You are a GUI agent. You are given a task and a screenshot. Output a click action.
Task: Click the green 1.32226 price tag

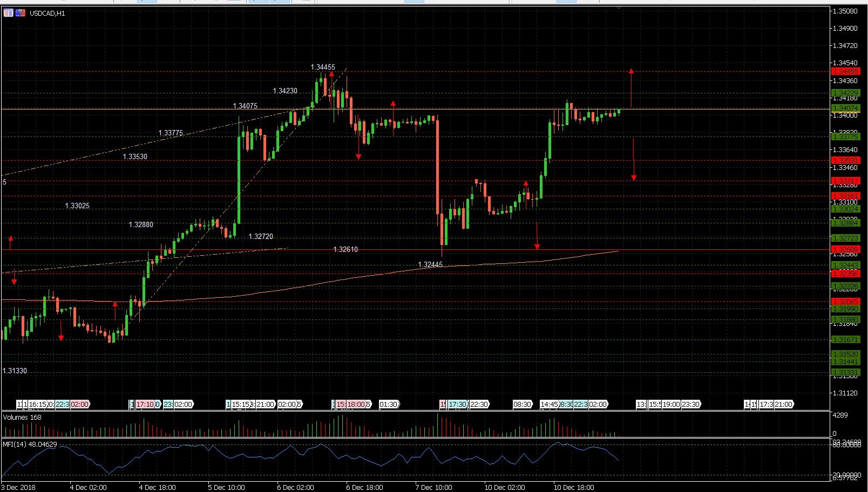tap(846, 286)
